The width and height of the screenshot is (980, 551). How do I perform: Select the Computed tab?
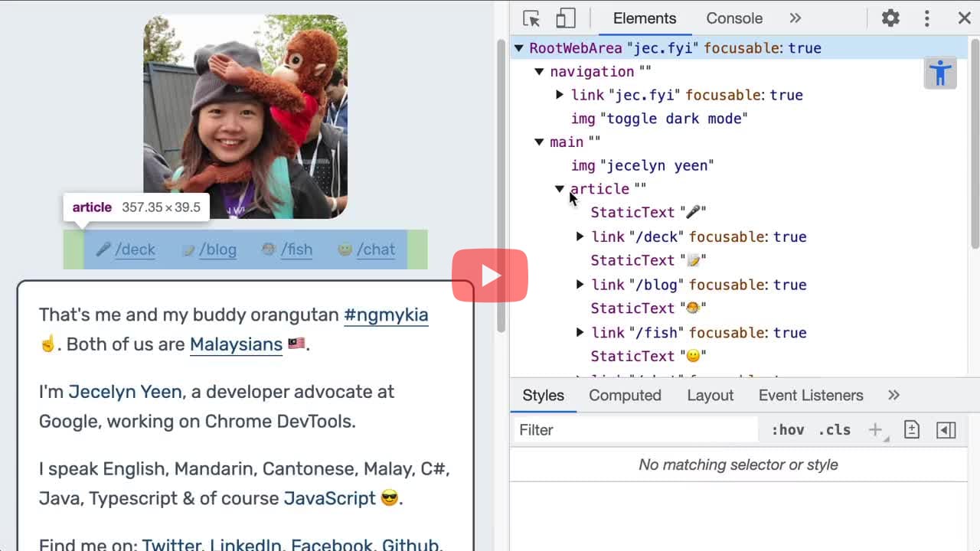click(x=625, y=396)
